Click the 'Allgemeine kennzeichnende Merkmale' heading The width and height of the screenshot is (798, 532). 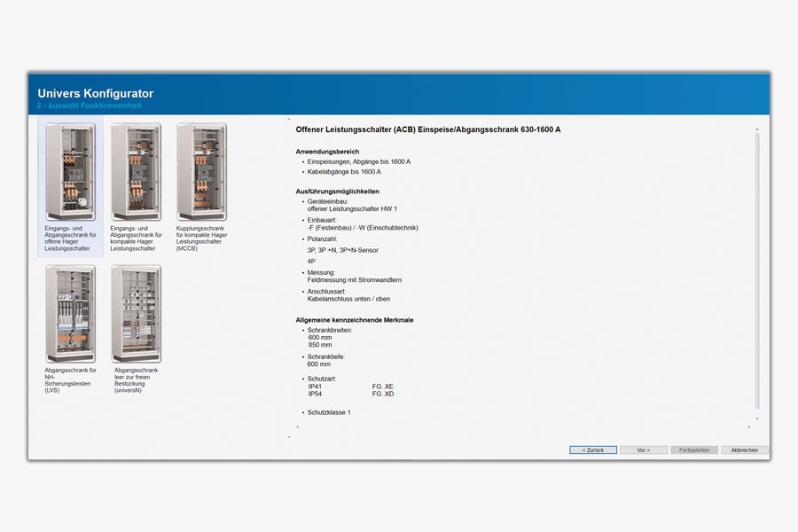(x=355, y=320)
